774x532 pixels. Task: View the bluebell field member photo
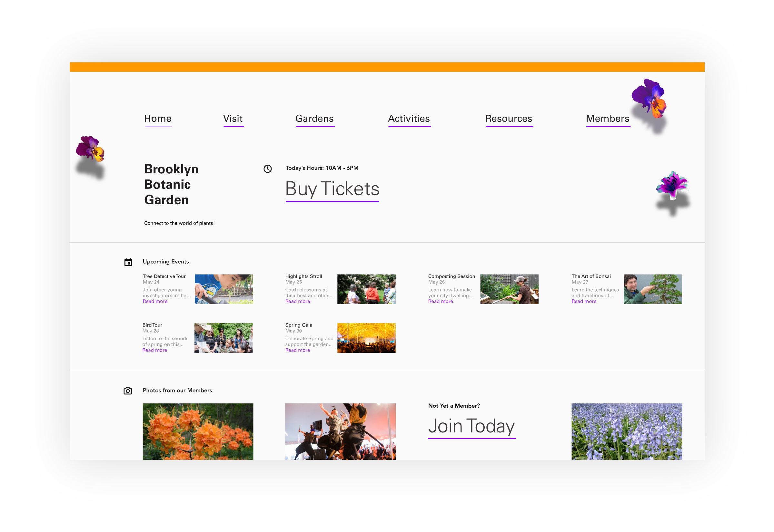627,431
